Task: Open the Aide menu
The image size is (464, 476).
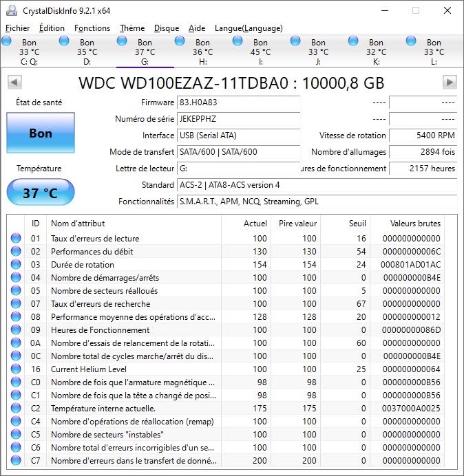Action: tap(197, 28)
